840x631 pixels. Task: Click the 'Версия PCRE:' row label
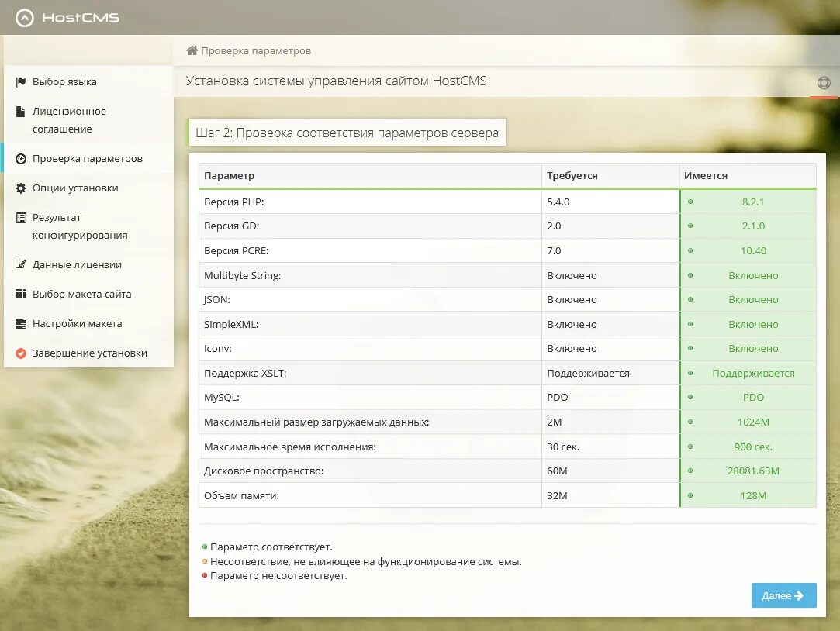pyautogui.click(x=237, y=250)
